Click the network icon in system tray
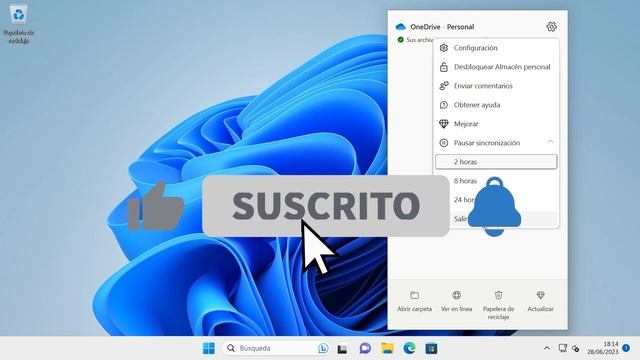 [x=563, y=348]
